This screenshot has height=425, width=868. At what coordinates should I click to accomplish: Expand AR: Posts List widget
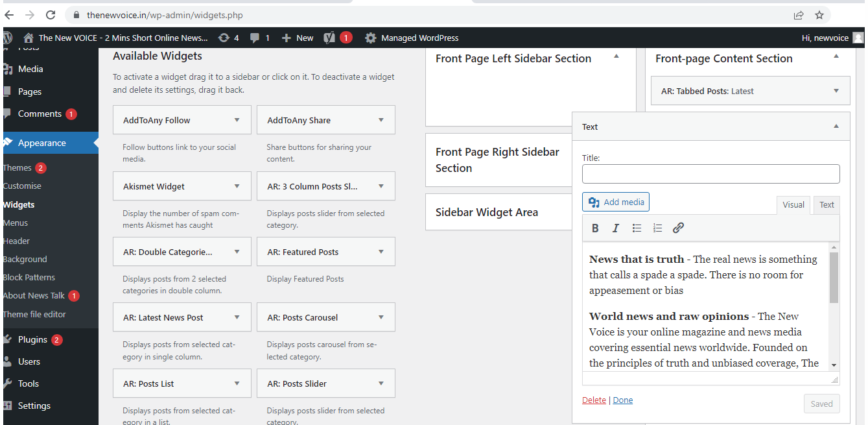coord(237,383)
